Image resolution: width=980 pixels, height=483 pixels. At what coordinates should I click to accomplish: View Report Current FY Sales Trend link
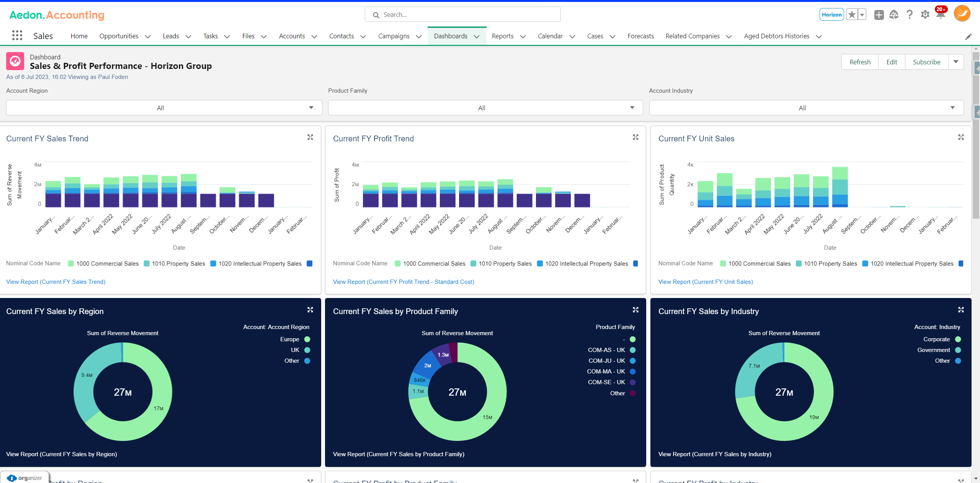coord(56,282)
